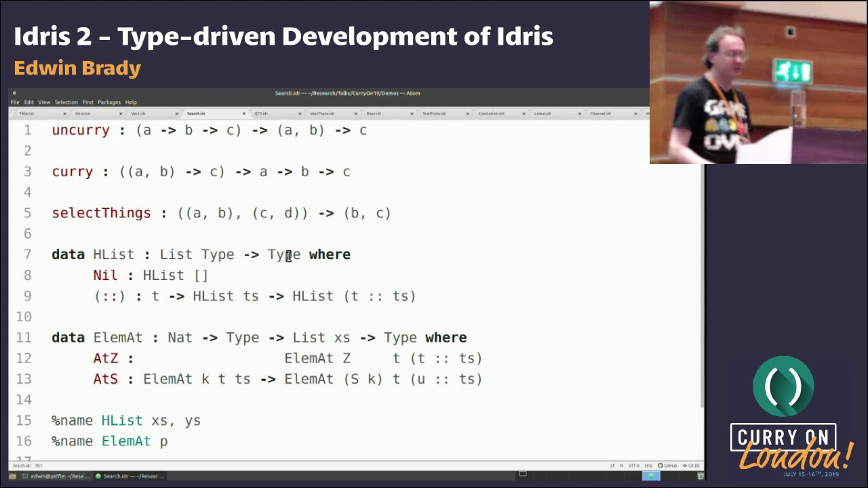Viewport: 868px width, 488px height.
Task: Select Search.idr Atom window taskbar item
Action: (x=129, y=476)
